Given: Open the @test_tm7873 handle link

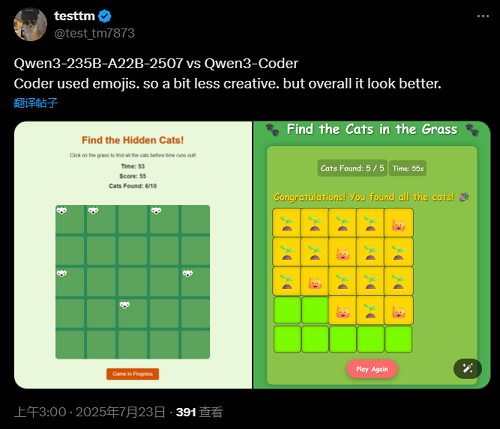Looking at the screenshot, I should tap(94, 33).
